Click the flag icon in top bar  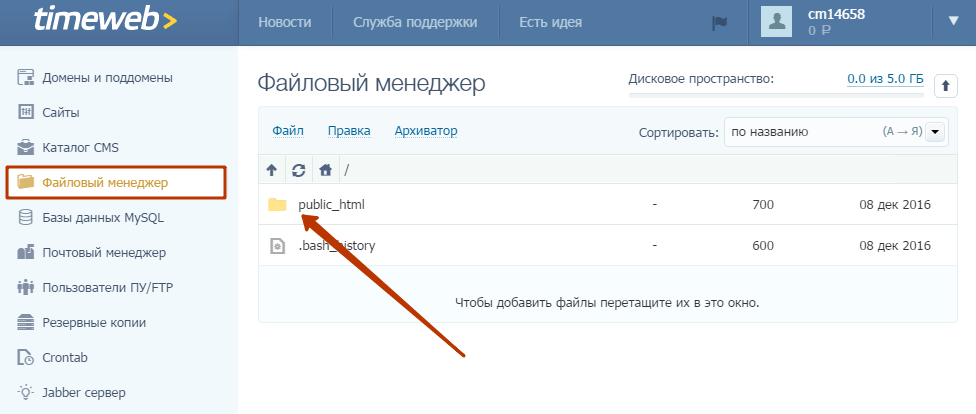tap(719, 22)
